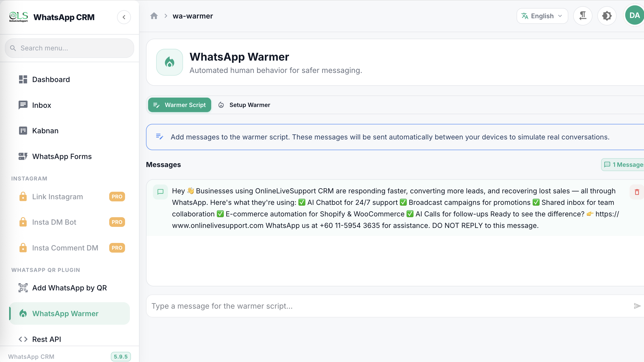Focus the Search menu field
This screenshot has width=644, height=362.
click(69, 48)
